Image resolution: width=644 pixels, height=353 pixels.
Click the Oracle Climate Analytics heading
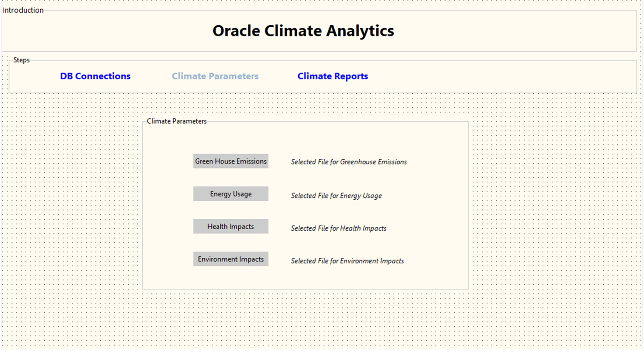click(303, 31)
